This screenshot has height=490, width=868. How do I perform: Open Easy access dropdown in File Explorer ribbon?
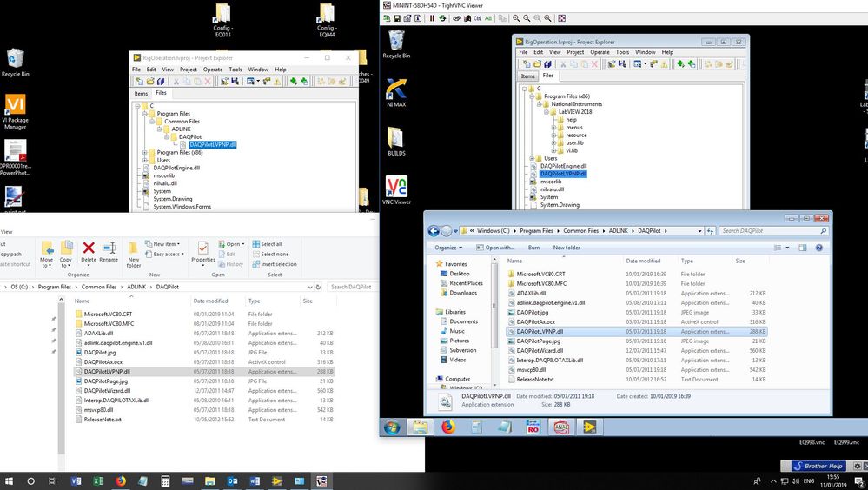coord(165,255)
